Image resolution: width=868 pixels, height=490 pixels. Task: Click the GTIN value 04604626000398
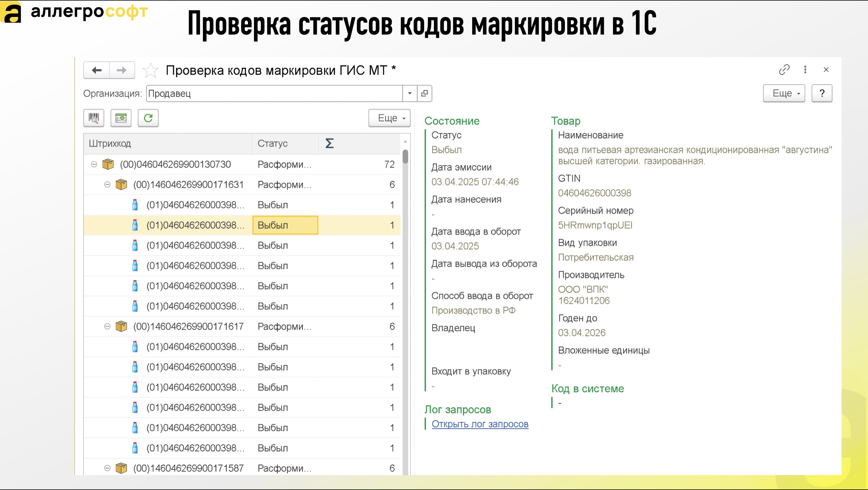[x=594, y=193]
